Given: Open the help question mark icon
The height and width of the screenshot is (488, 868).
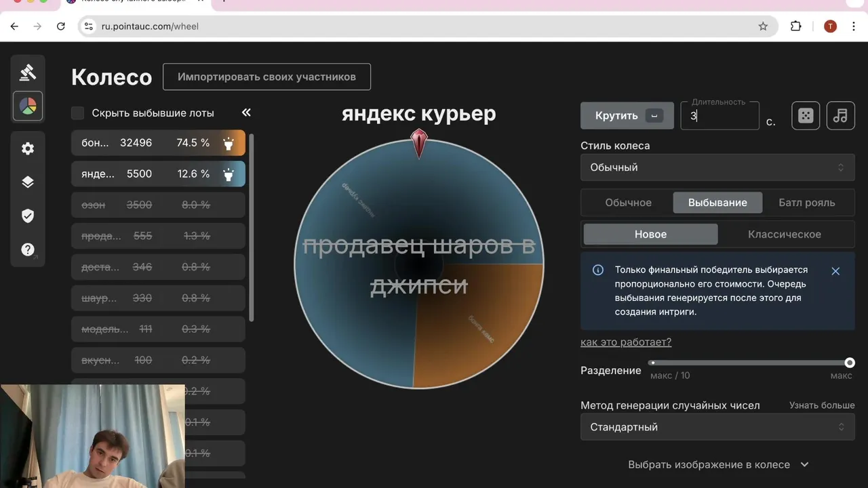Looking at the screenshot, I should point(28,249).
